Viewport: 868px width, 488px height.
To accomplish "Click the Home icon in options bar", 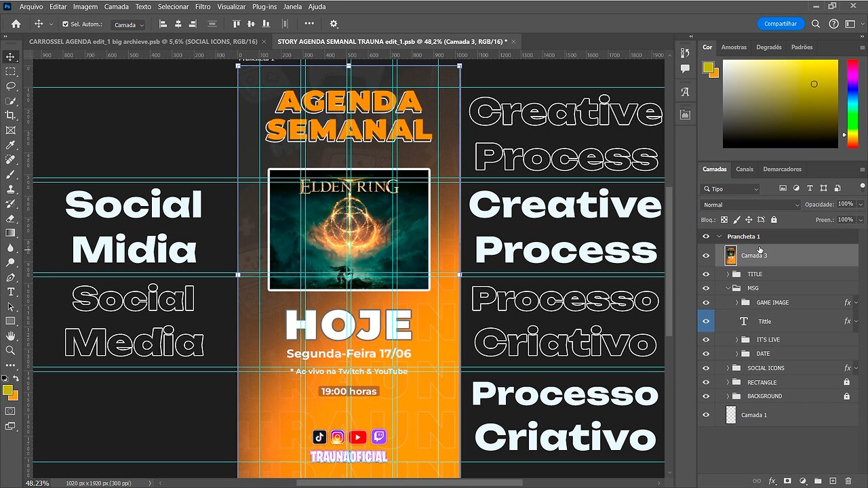I will (x=16, y=24).
